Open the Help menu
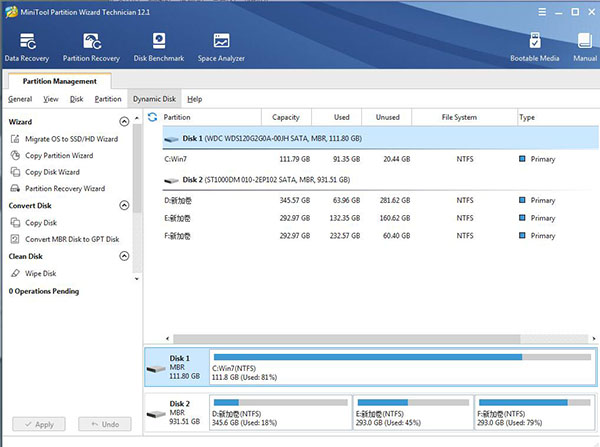 [x=194, y=99]
